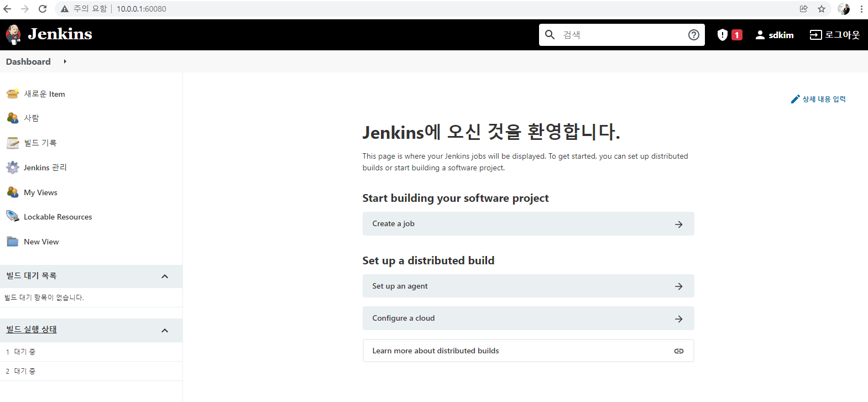Click the New View folder icon

(x=12, y=242)
